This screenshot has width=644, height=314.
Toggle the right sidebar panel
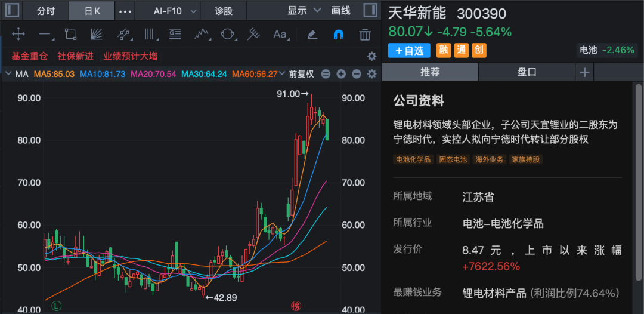(x=370, y=11)
